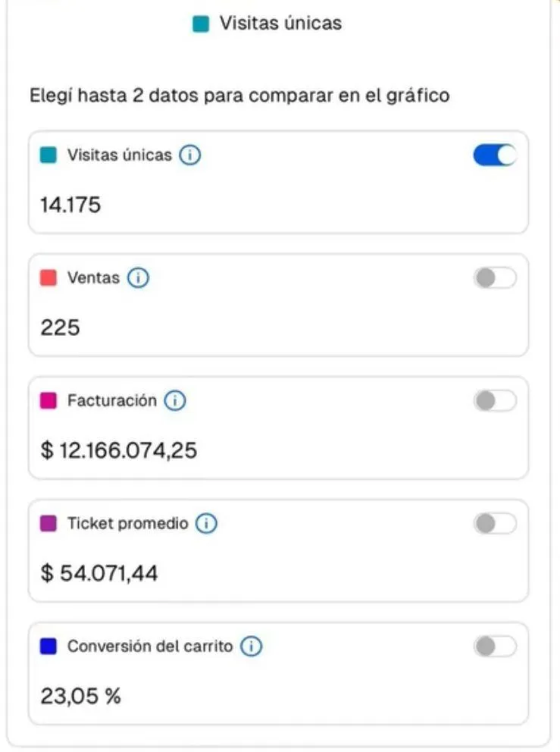Click the red Ventas color square

[48, 278]
